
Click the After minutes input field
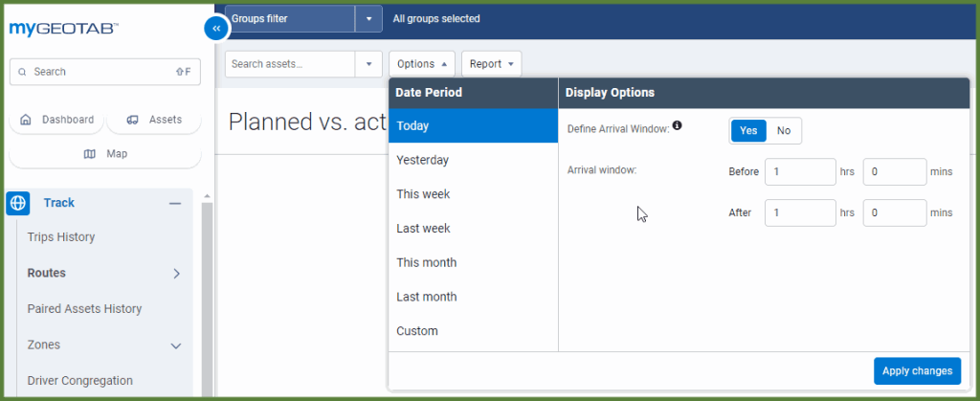[894, 212]
